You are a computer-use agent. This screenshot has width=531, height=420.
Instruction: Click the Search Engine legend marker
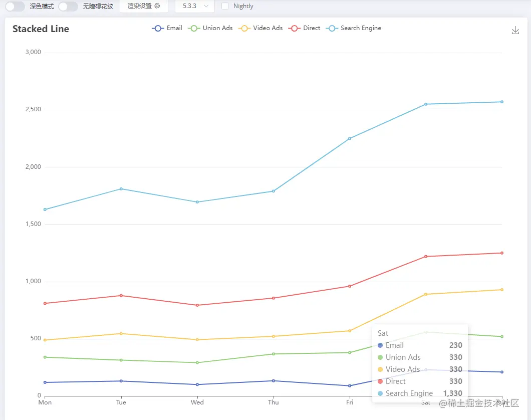pyautogui.click(x=332, y=29)
